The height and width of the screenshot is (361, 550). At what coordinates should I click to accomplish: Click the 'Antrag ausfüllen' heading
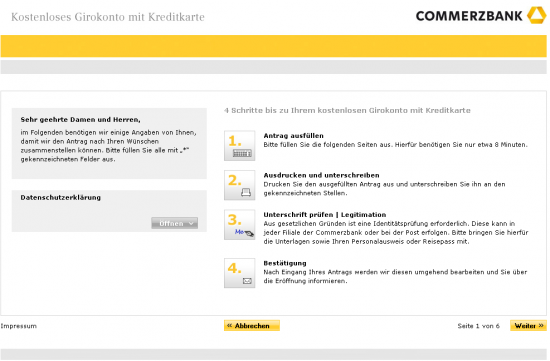pyautogui.click(x=294, y=136)
